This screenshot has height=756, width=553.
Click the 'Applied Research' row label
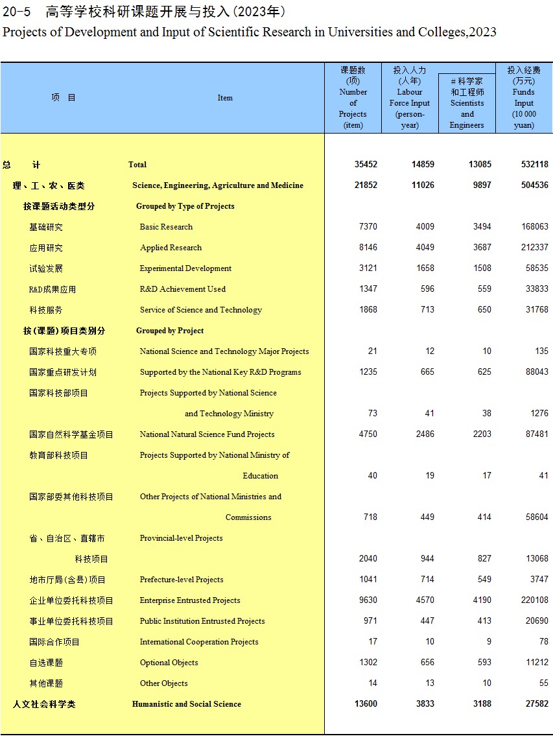click(x=171, y=247)
